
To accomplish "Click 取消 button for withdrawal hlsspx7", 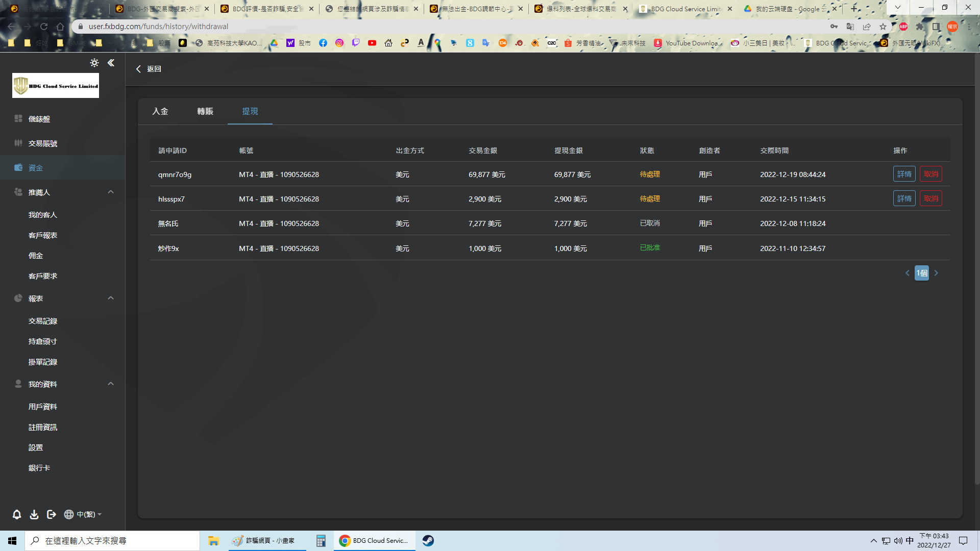I will coord(930,198).
